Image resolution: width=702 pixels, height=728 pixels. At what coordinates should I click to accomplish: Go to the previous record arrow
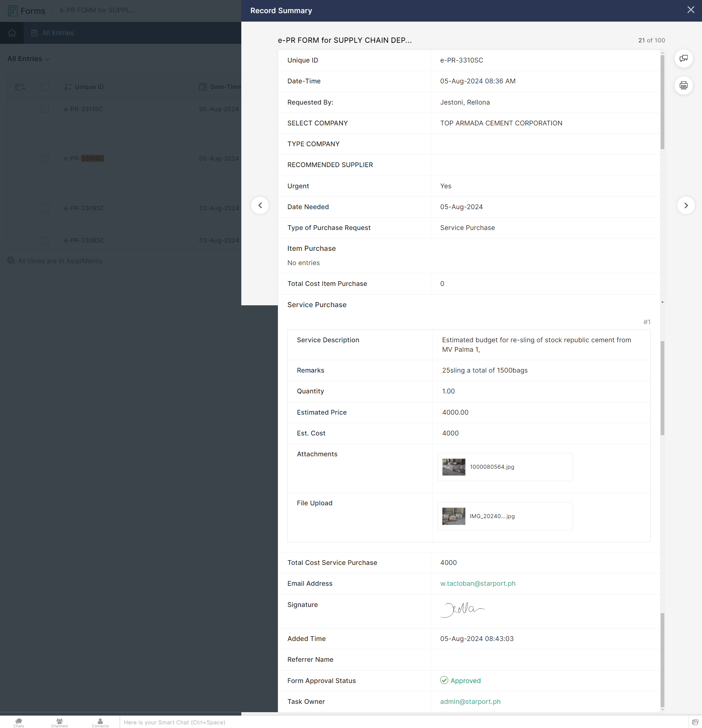coord(260,205)
